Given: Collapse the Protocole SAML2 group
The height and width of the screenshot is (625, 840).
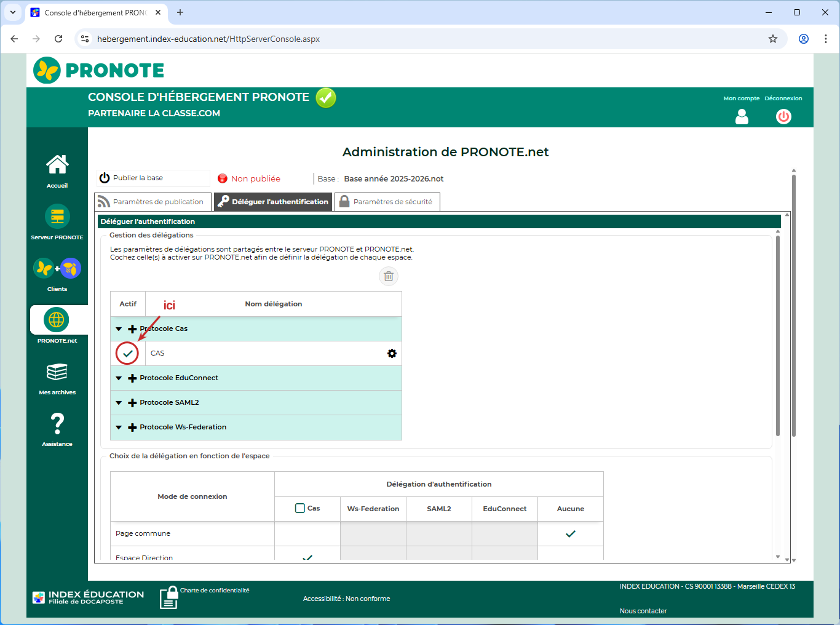Looking at the screenshot, I should tap(119, 403).
